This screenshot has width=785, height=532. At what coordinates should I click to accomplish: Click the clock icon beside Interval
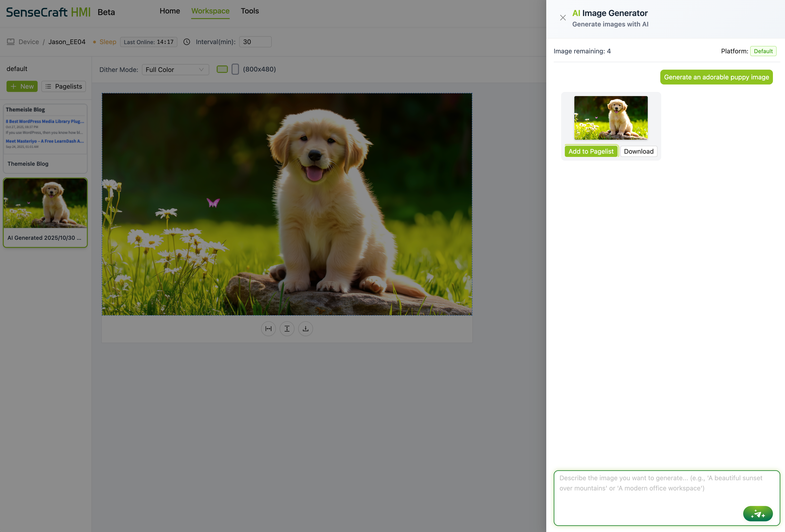point(187,42)
